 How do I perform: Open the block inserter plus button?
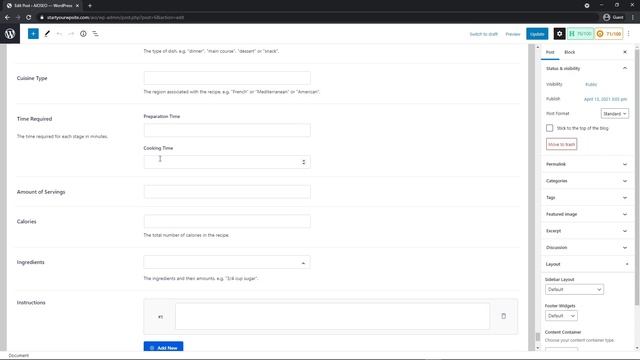pyautogui.click(x=33, y=34)
